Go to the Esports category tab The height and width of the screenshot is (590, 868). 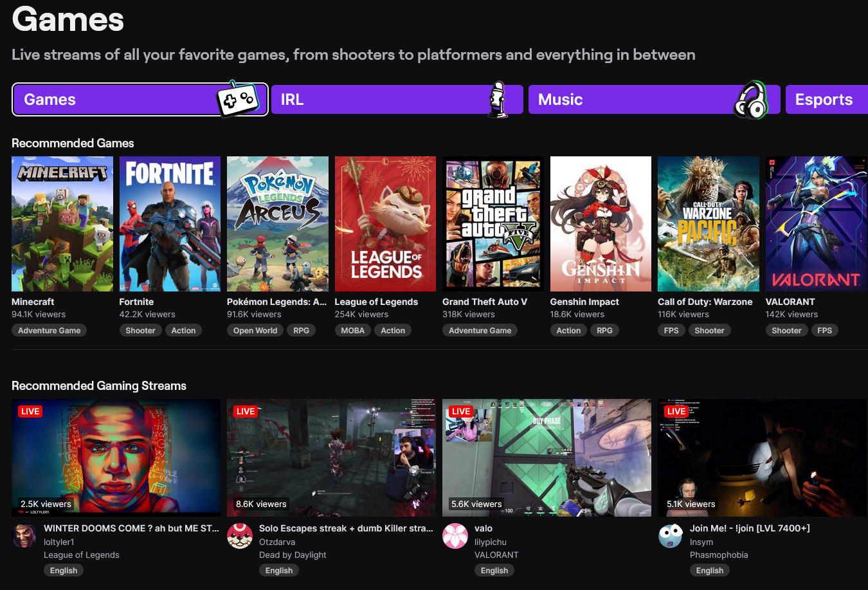click(827, 100)
